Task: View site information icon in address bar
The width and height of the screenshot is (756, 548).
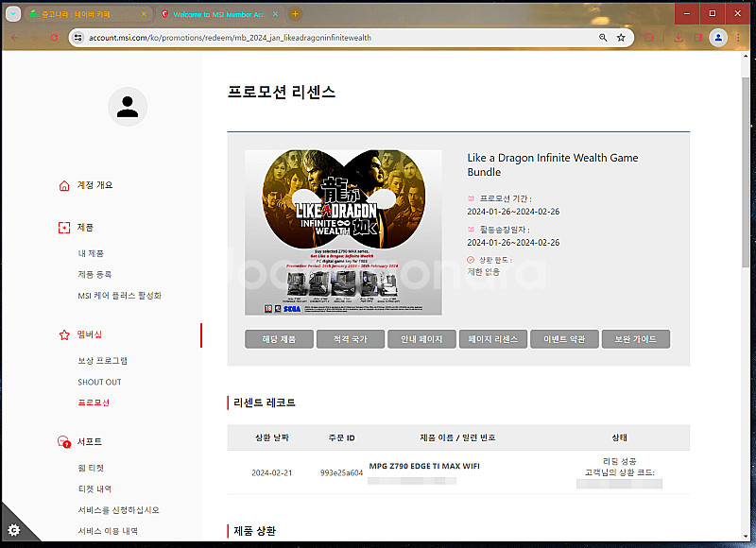Action: pyautogui.click(x=78, y=38)
